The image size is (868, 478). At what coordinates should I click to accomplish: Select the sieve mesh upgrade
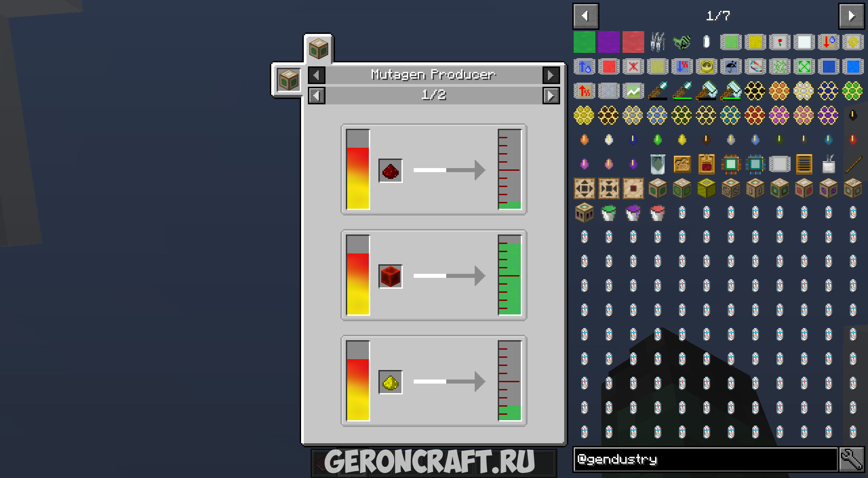click(609, 91)
